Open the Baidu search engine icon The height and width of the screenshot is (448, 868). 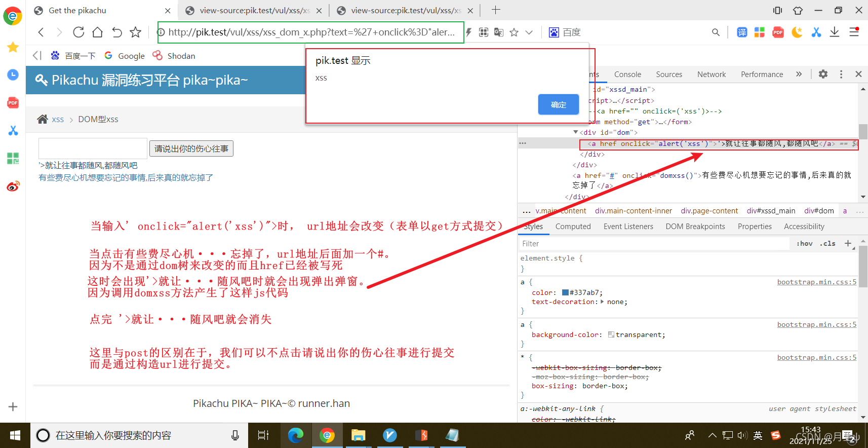[x=554, y=32]
